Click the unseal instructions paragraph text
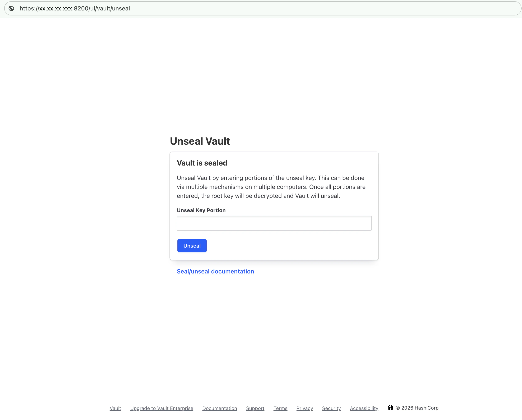Viewport: 522px width, 420px height. click(271, 187)
